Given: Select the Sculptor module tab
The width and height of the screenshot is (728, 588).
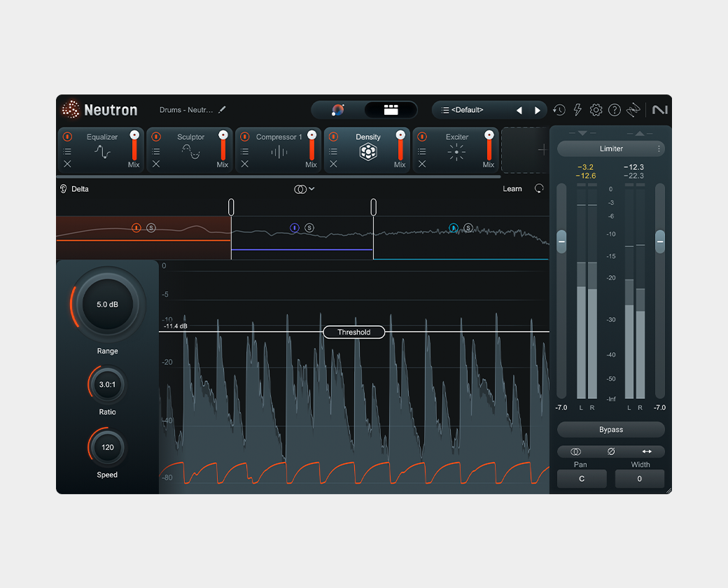Looking at the screenshot, I should (x=190, y=150).
